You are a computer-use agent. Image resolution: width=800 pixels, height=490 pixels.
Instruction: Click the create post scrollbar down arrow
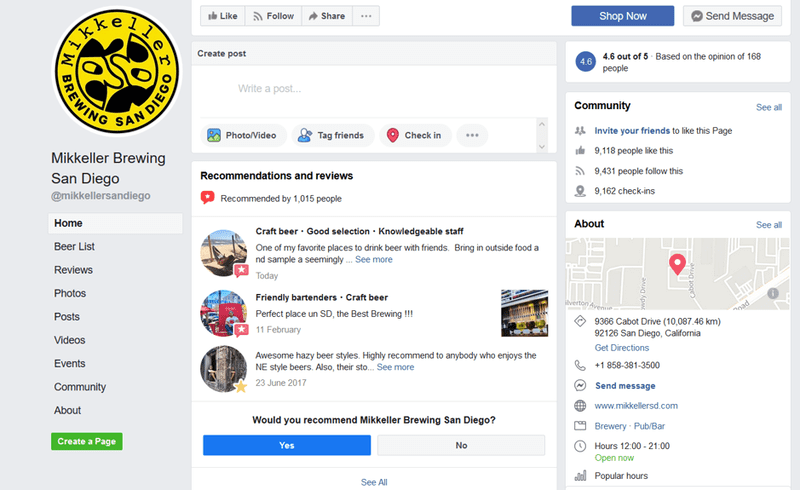[542, 146]
